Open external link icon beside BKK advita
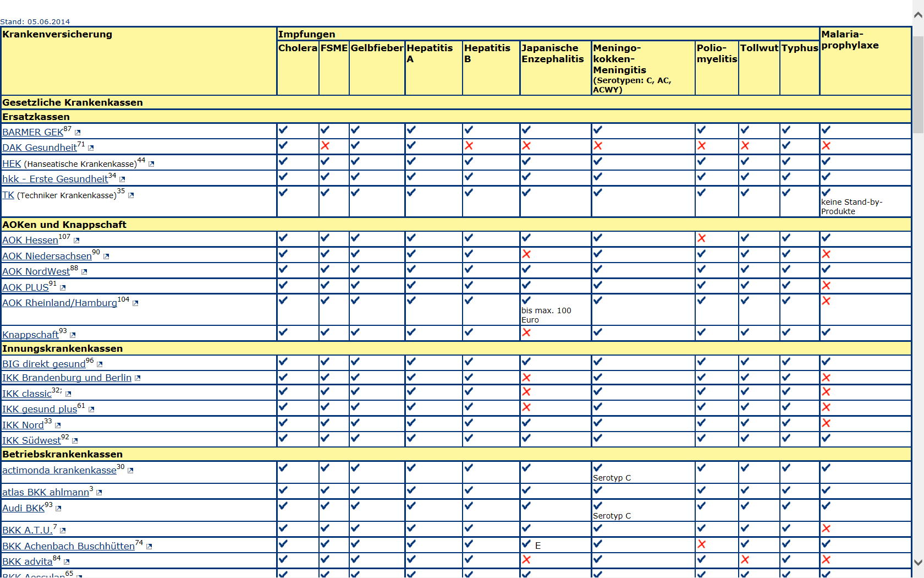The width and height of the screenshot is (924, 578). (67, 562)
